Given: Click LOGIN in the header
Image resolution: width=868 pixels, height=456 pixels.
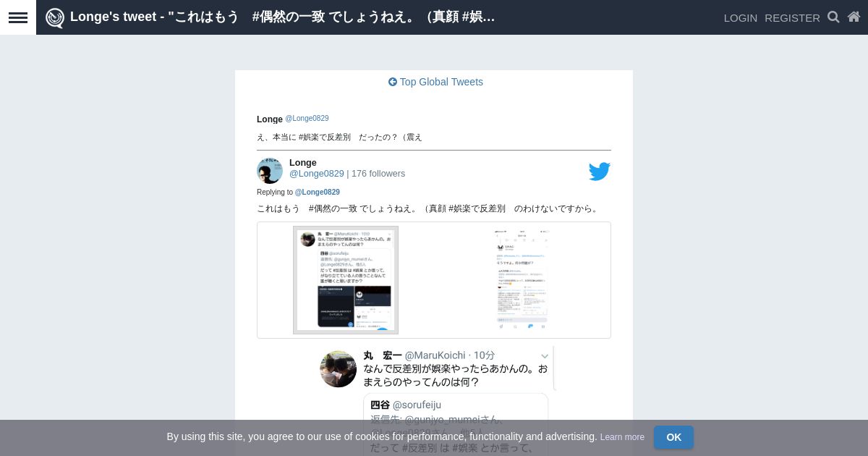Looking at the screenshot, I should [741, 17].
